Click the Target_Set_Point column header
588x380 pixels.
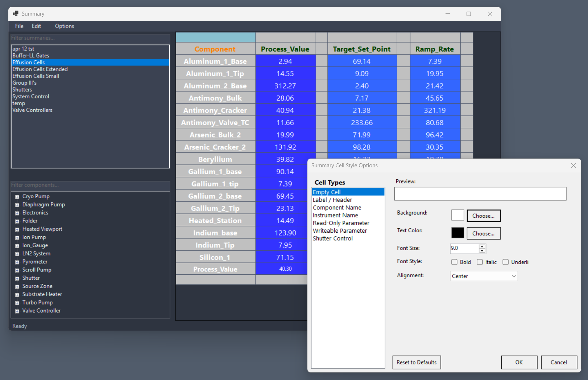tap(362, 49)
